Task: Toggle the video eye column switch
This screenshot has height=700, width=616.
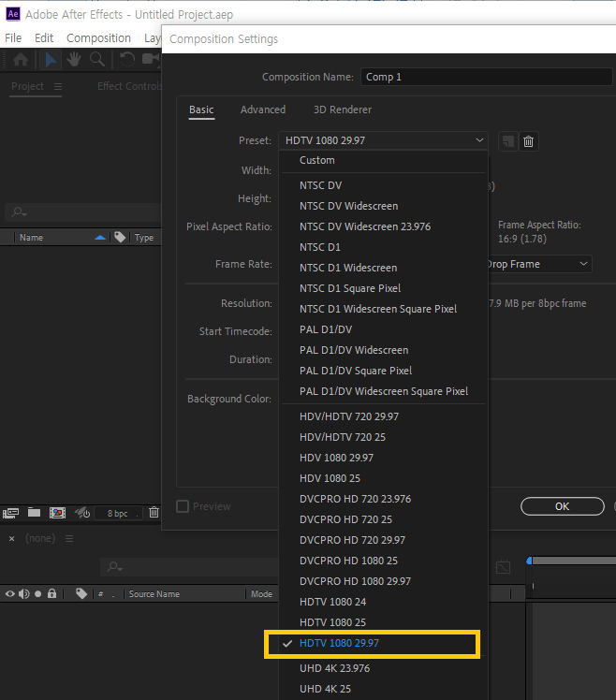Action: point(9,594)
